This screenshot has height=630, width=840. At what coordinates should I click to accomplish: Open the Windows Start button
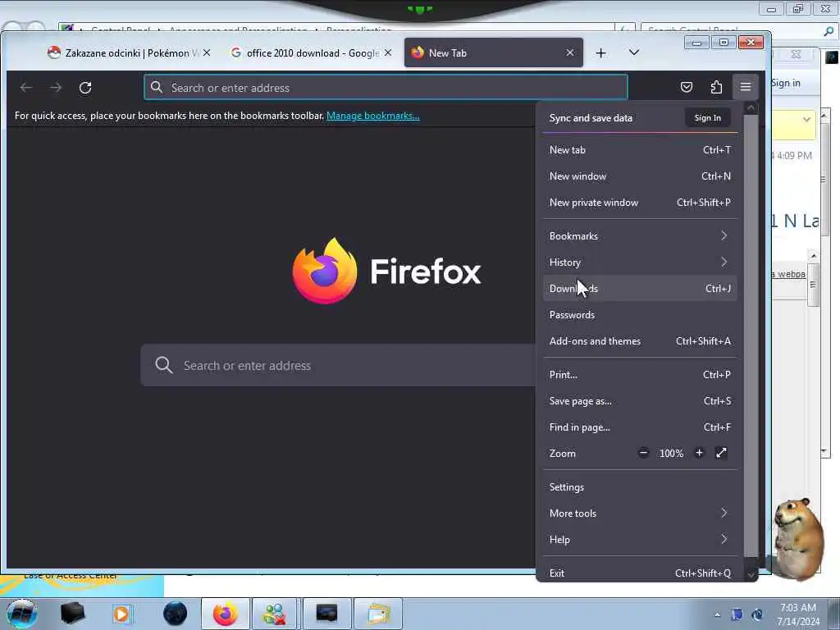(x=21, y=614)
